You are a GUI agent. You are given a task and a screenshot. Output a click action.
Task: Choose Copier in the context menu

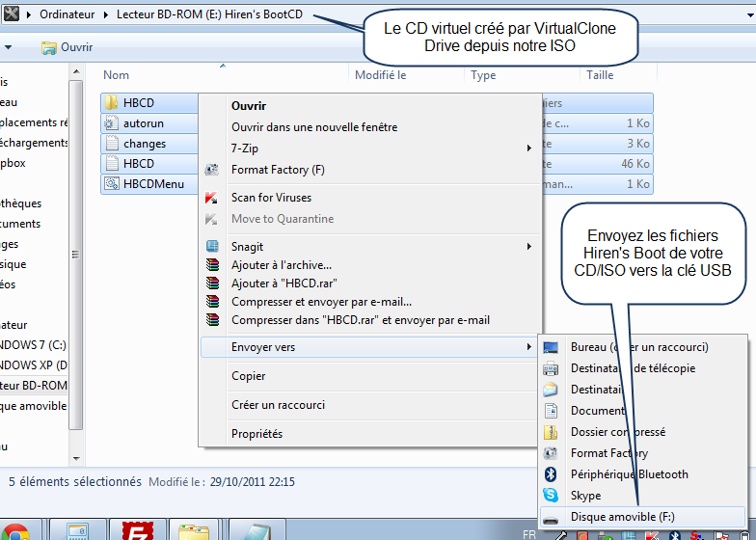click(x=249, y=376)
